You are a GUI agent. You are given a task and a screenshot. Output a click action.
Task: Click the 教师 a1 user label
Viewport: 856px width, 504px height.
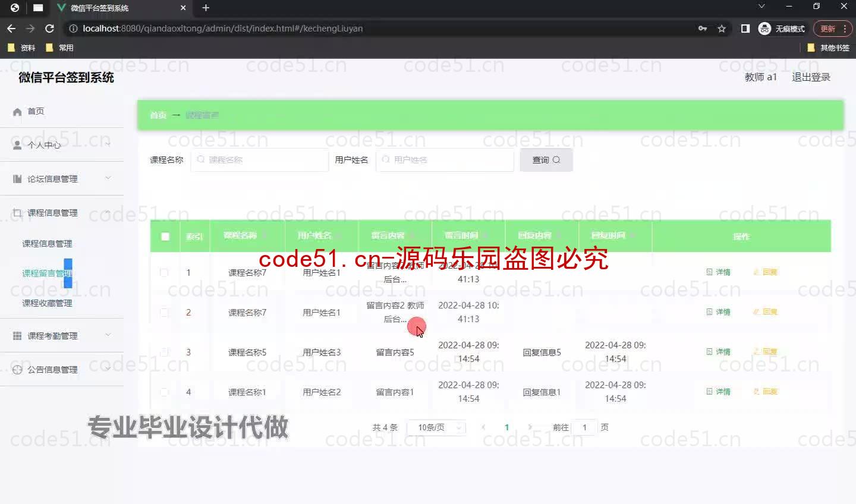tap(760, 77)
